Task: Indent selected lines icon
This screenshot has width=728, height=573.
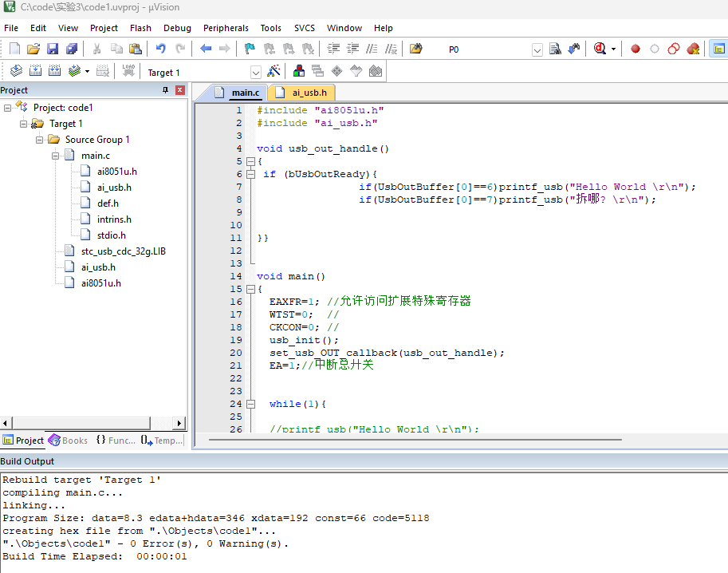Action: pos(333,49)
